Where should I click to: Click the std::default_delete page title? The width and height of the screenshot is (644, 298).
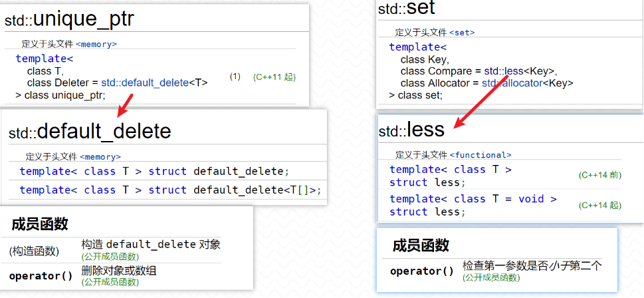point(90,132)
